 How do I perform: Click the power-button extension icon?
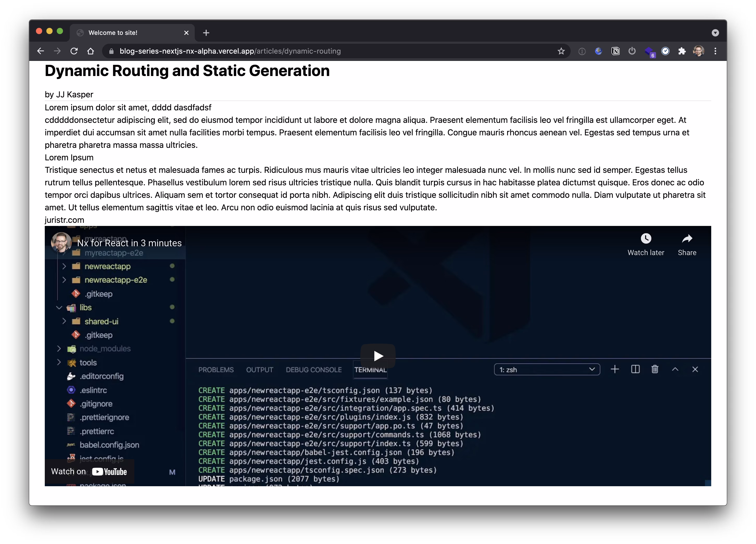coord(632,51)
